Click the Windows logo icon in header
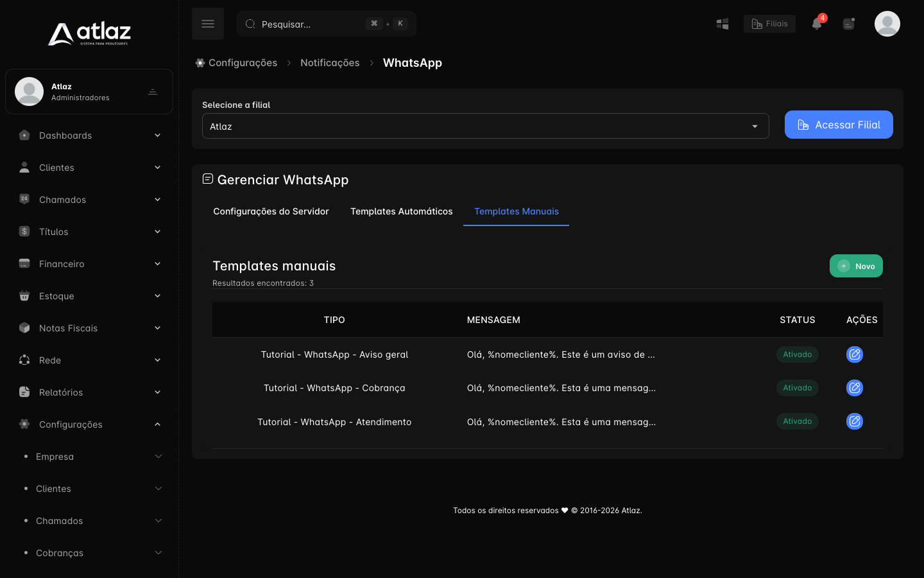Viewport: 924px width, 578px height. click(723, 24)
